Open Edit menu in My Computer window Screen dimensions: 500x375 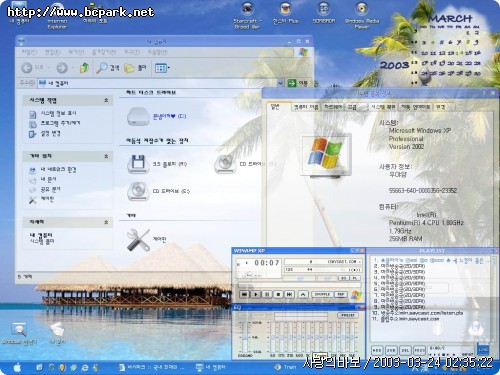point(52,52)
